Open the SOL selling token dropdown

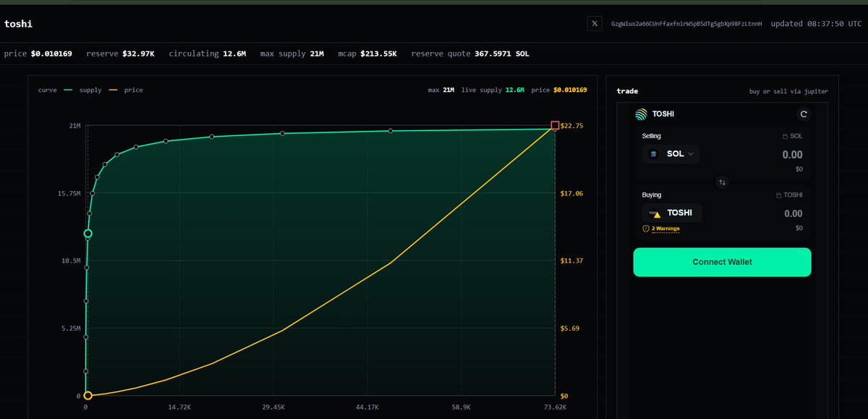coord(671,153)
